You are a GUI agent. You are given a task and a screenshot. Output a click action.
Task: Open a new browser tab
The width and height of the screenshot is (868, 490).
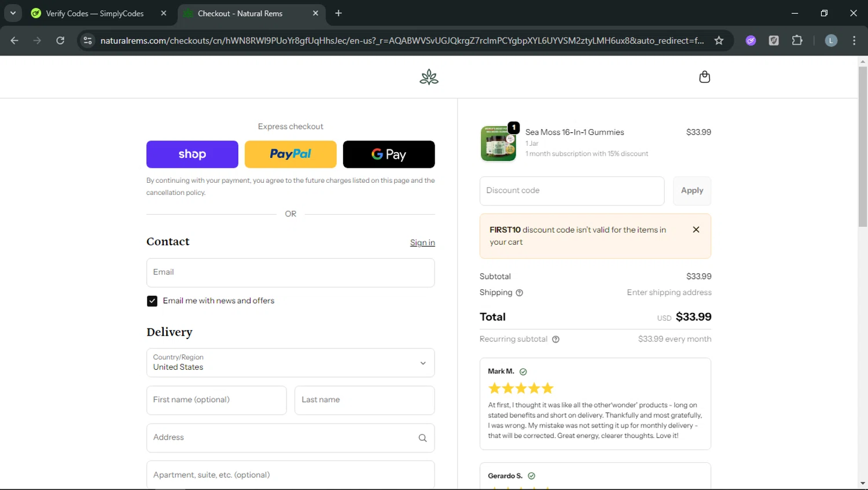click(339, 13)
